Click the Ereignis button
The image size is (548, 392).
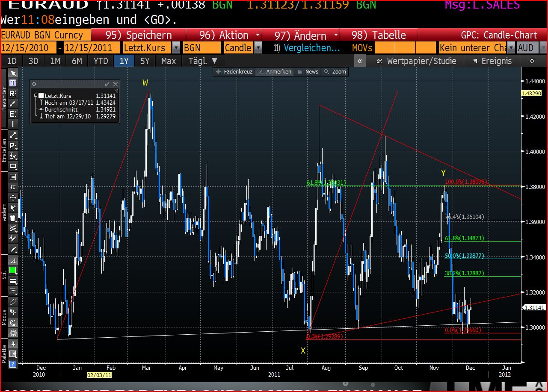pyautogui.click(x=492, y=61)
